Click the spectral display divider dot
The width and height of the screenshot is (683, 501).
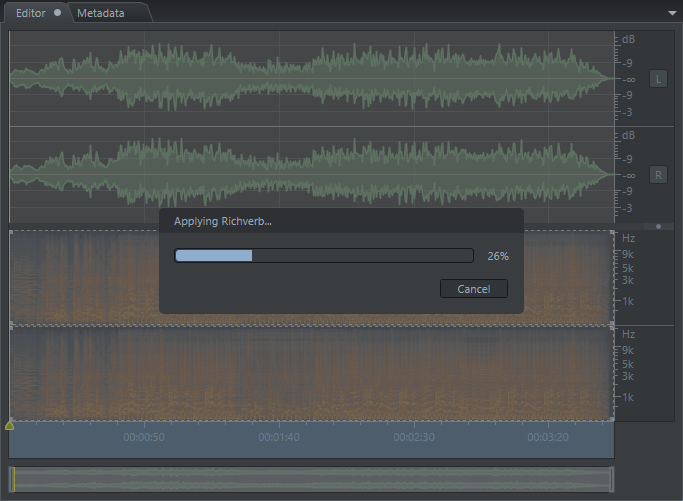[658, 226]
